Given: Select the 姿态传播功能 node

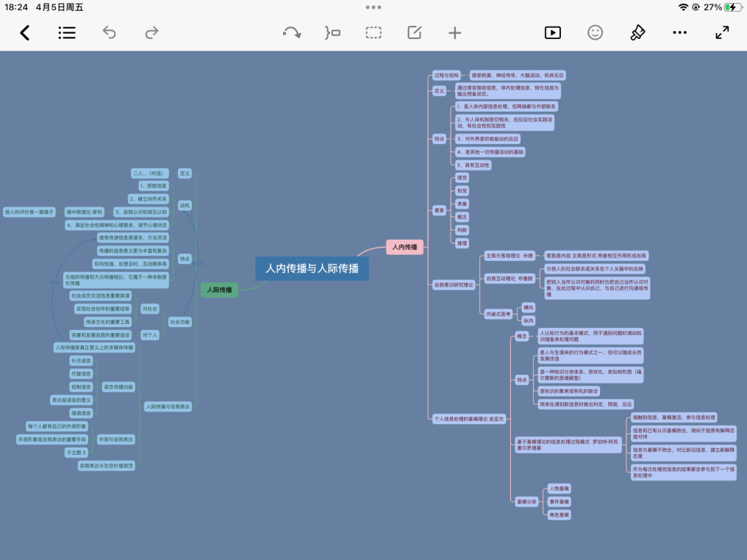Looking at the screenshot, I should click(118, 387).
